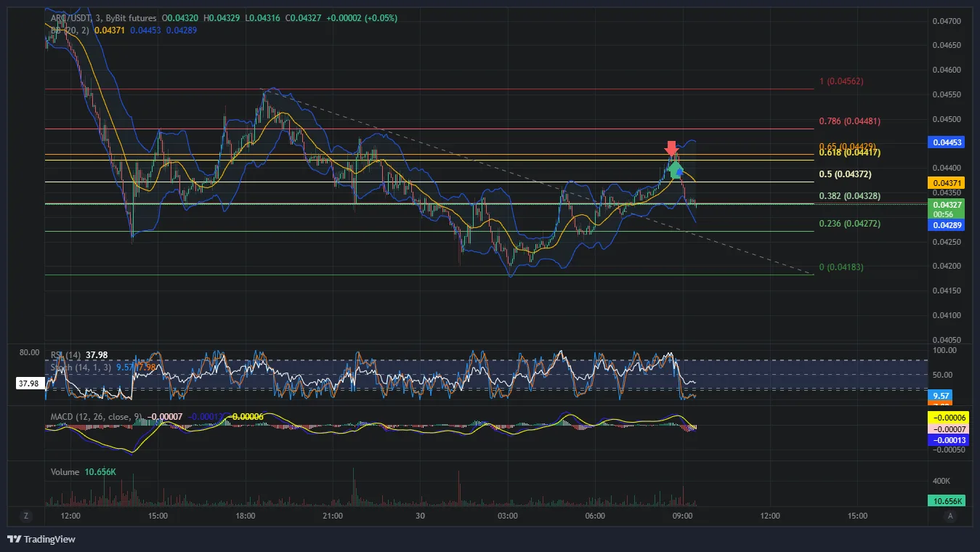Viewport: 980px width, 552px height.
Task: Click the 0.04100 price scale value
Action: (946, 315)
